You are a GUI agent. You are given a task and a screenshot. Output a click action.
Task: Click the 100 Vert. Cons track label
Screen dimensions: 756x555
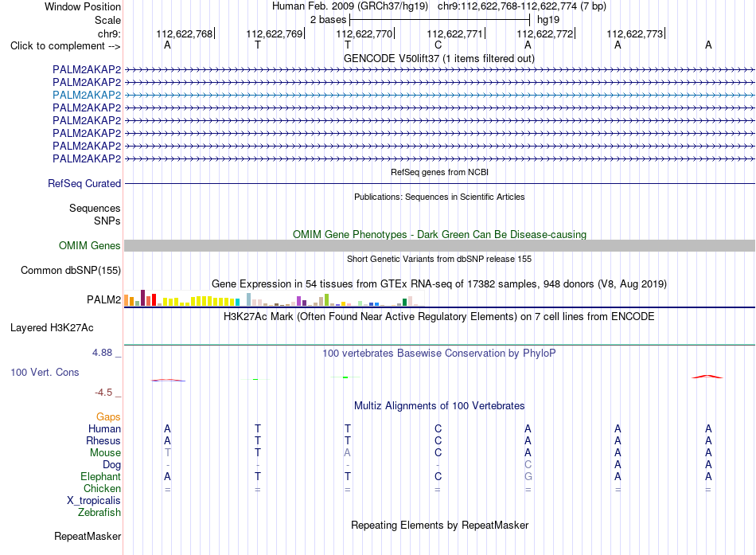45,372
